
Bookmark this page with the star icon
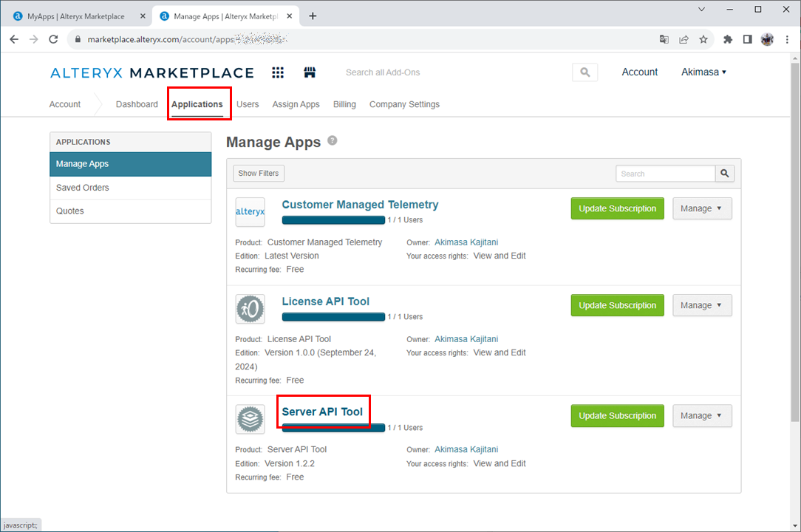coord(703,39)
